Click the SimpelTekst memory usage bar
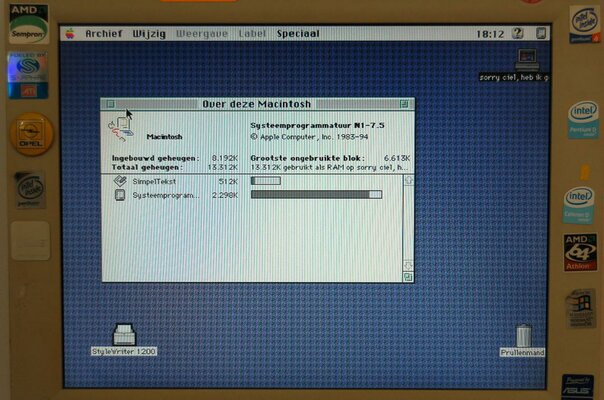 [x=265, y=181]
